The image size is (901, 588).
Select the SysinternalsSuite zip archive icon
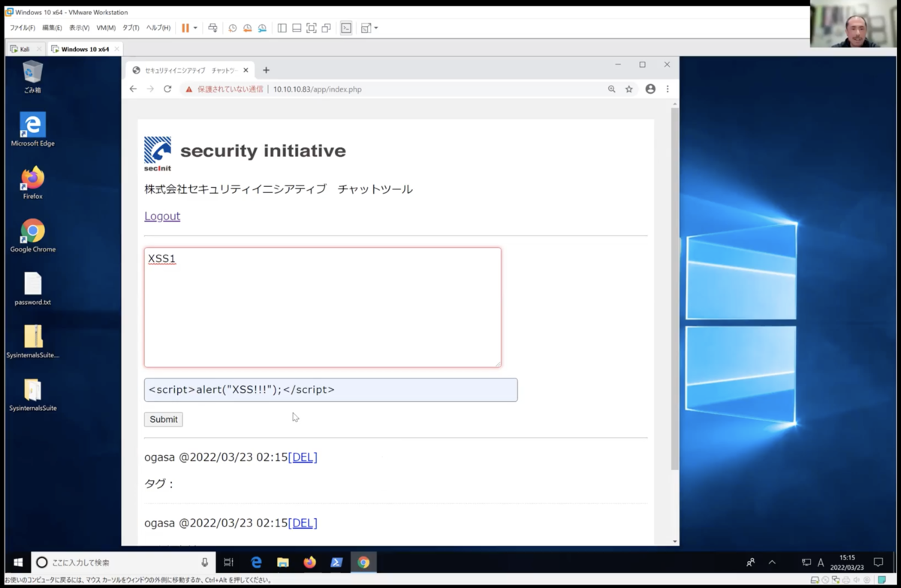point(32,342)
